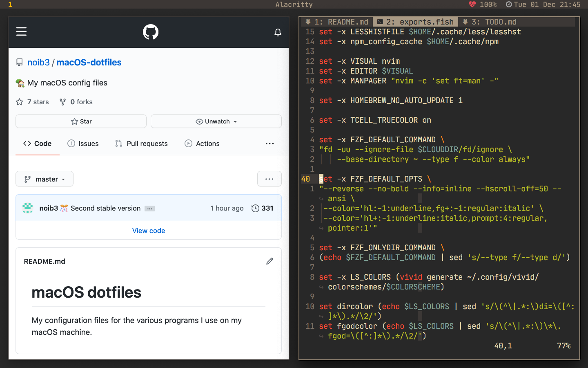This screenshot has width=588, height=368.
Task: Click the 100% battery text
Action: tap(488, 4)
